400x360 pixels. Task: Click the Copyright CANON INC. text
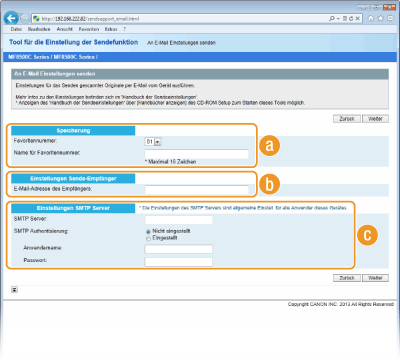click(x=341, y=304)
